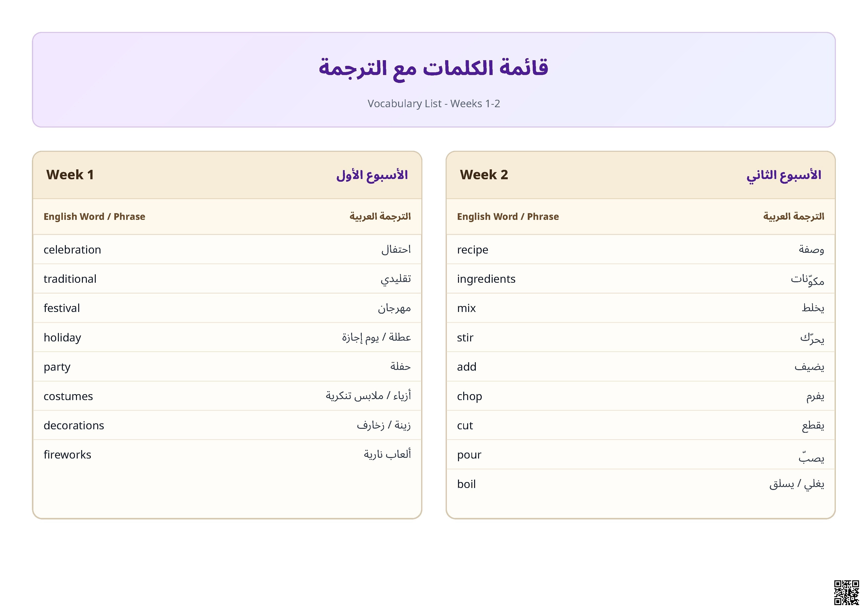
Task: Click the translation 'ألعاب نارية'
Action: coord(387,454)
